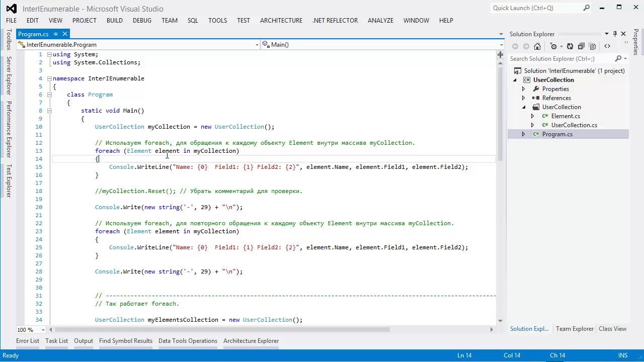Switch to the Team Explorer tab

point(575,329)
